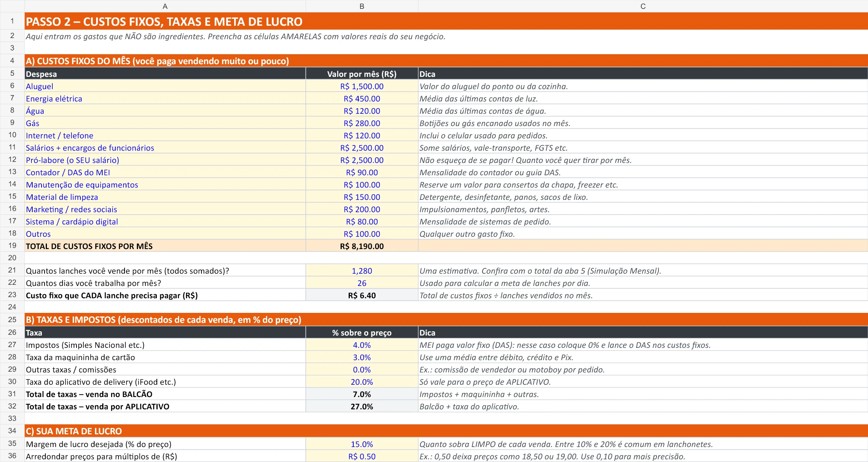Select the Contador / DAS do MEI cell

pos(165,172)
